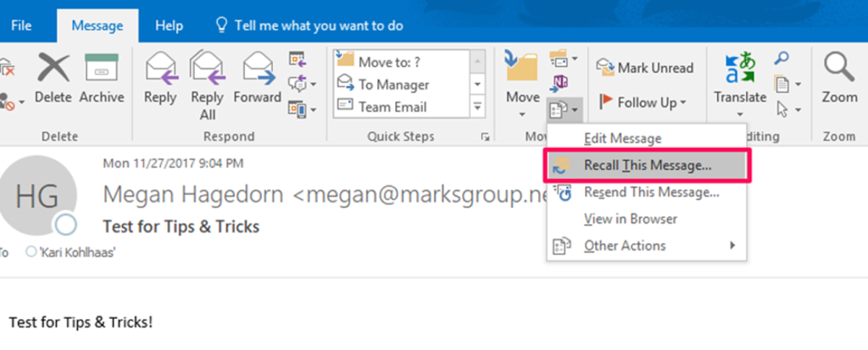Switch to the Message tab
Image resolution: width=868 pixels, height=350 pixels.
[x=97, y=25]
